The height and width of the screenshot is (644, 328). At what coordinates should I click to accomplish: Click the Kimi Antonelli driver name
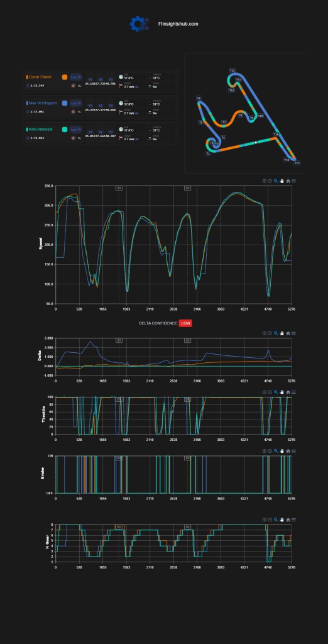point(41,130)
